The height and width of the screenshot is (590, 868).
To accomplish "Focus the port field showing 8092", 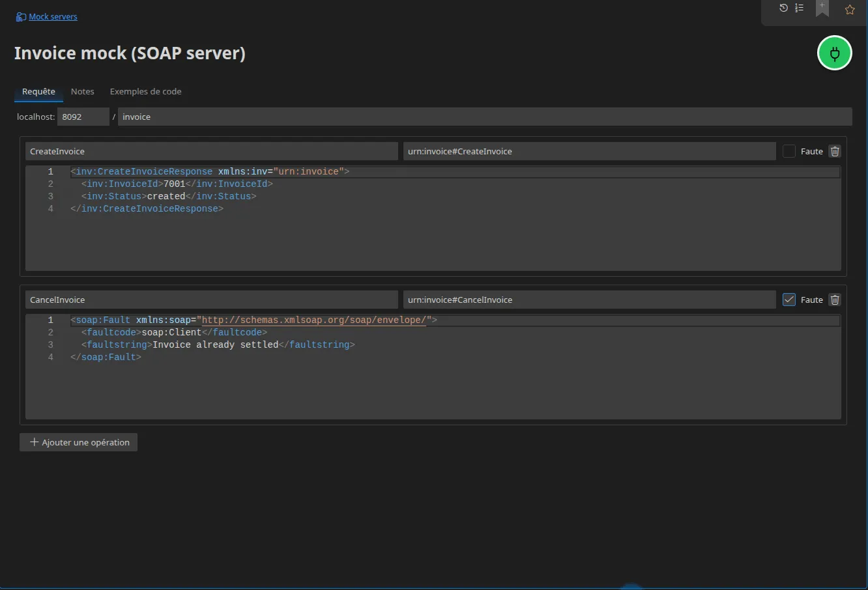I will 83,117.
